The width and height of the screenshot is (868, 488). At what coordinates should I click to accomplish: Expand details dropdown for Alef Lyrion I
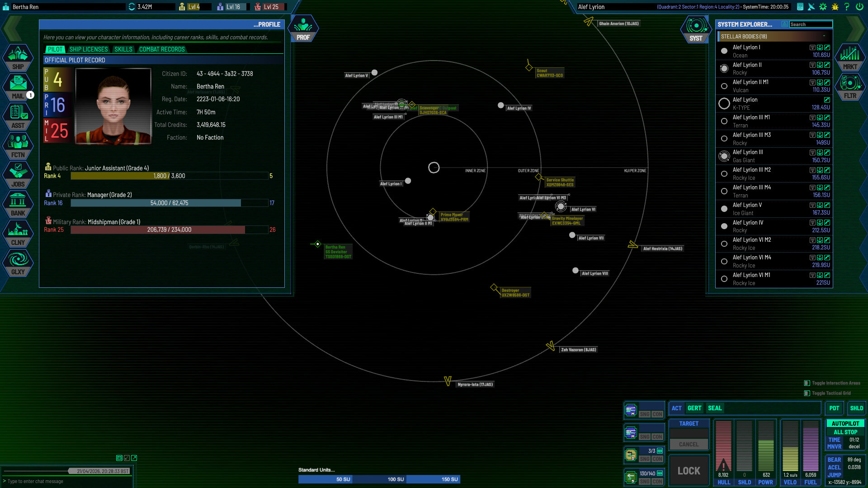point(812,47)
